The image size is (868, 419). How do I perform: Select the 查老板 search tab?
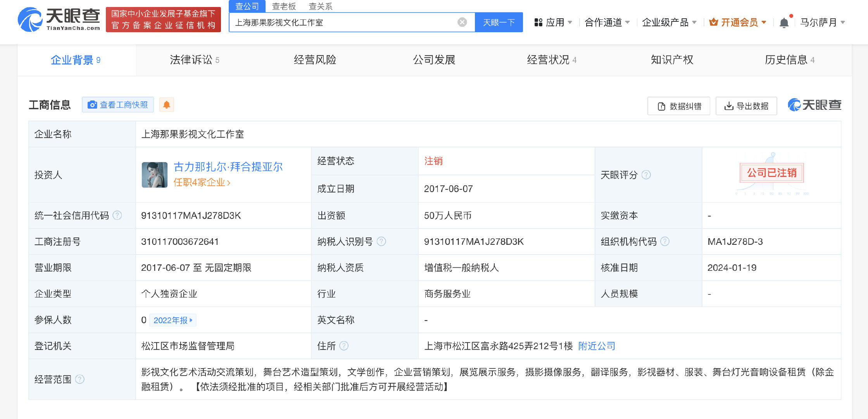pos(284,6)
